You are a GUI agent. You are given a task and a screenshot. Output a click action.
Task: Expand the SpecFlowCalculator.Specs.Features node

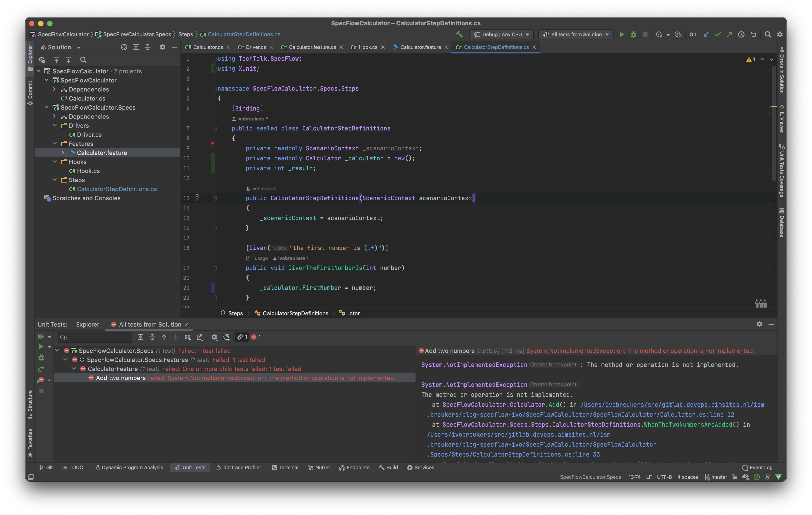point(65,359)
